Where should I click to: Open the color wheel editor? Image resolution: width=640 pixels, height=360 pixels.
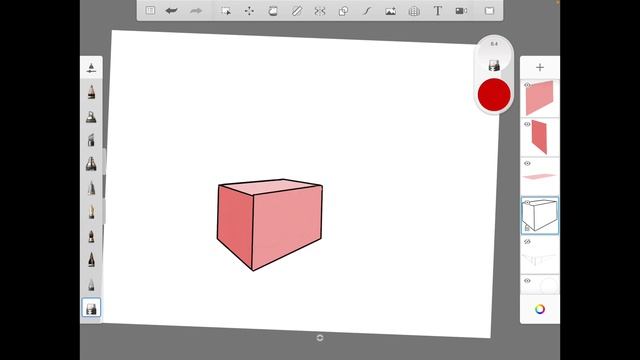540,309
